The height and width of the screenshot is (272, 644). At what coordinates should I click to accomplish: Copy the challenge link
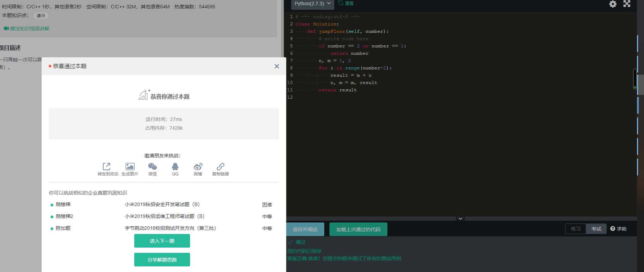(220, 167)
